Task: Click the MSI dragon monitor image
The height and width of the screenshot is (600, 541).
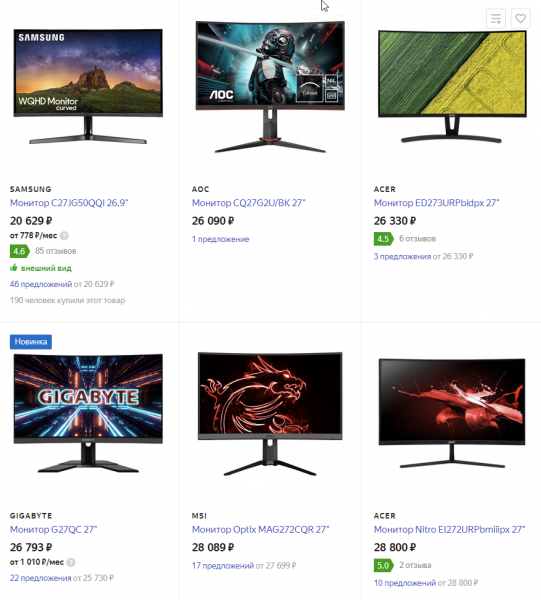Action: [x=270, y=414]
